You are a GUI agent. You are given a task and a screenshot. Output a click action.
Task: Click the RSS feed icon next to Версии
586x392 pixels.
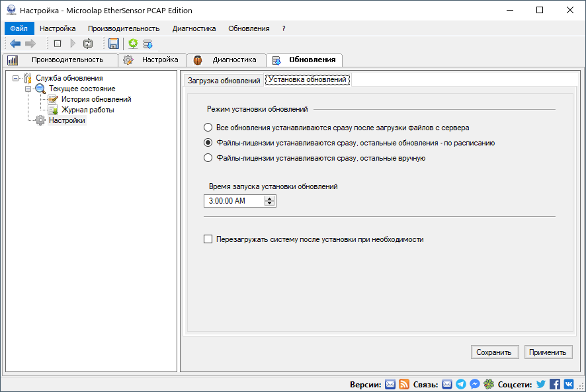tap(404, 383)
